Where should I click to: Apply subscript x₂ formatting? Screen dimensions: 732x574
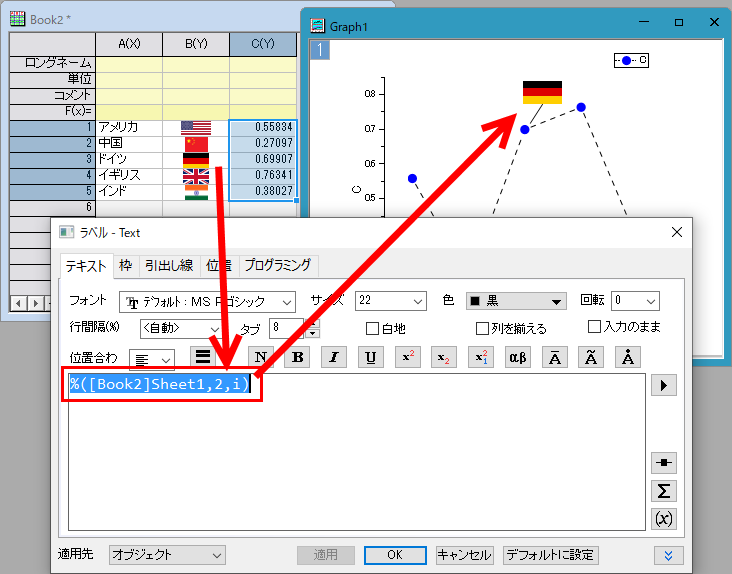tap(444, 357)
